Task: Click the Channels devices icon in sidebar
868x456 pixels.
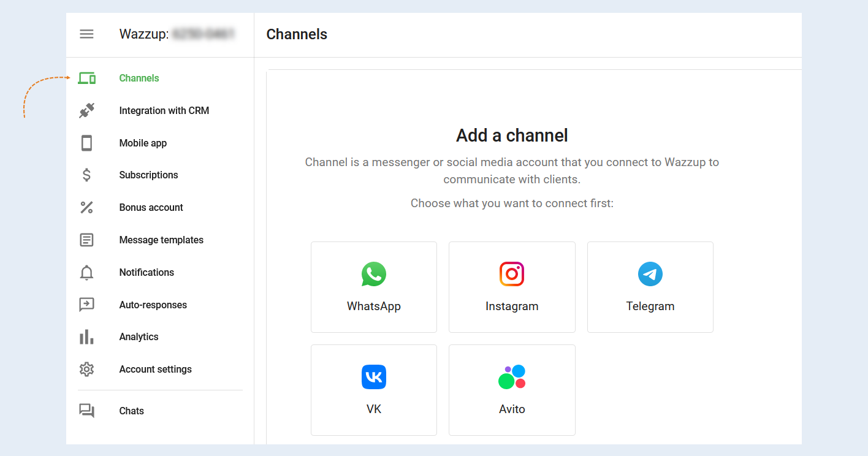Action: point(86,78)
